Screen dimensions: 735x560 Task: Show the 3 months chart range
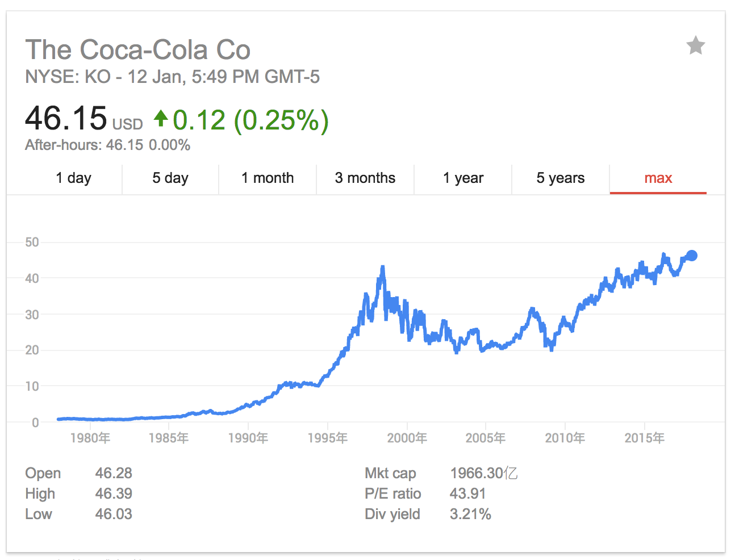click(x=365, y=178)
